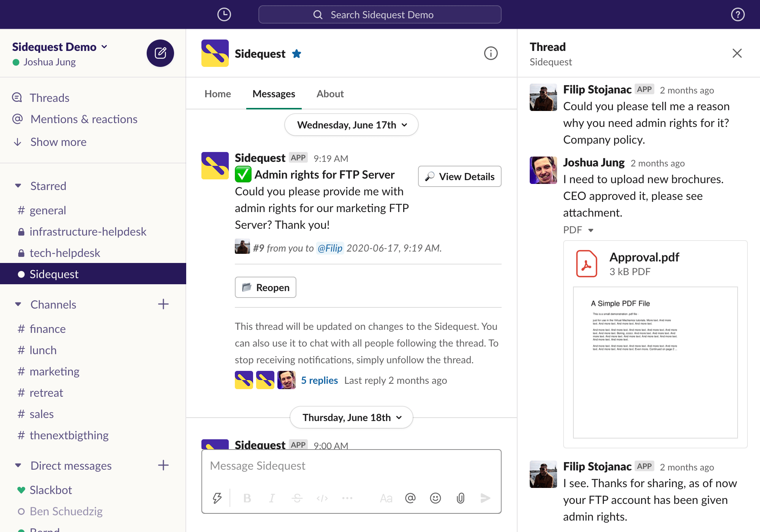Start new direct message with plus icon
Viewport: 760px width, 532px height.
point(163,465)
